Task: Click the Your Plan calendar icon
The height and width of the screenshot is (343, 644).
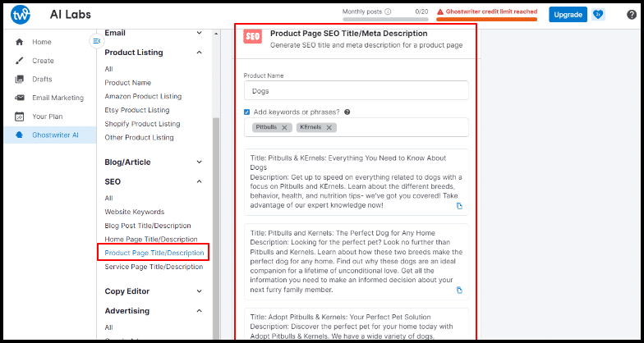Action: tap(19, 117)
